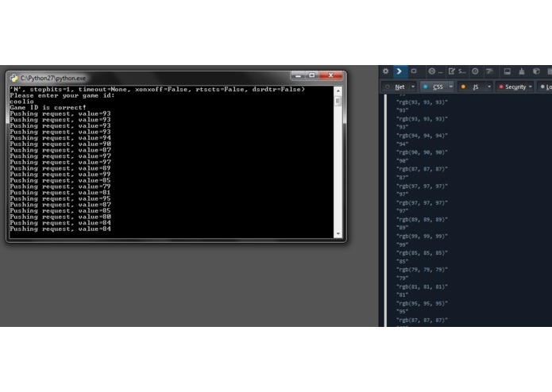Click log entry "rgb(85, 85, 85)"
The width and height of the screenshot is (552, 392).
422,253
